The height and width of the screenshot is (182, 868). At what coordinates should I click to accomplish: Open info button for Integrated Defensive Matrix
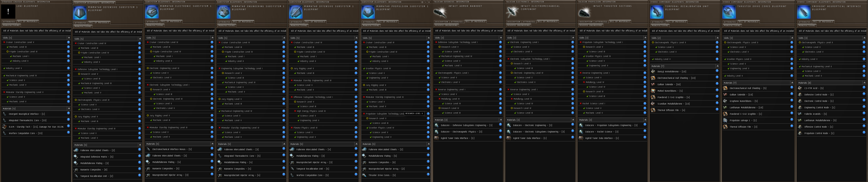click(139, 156)
